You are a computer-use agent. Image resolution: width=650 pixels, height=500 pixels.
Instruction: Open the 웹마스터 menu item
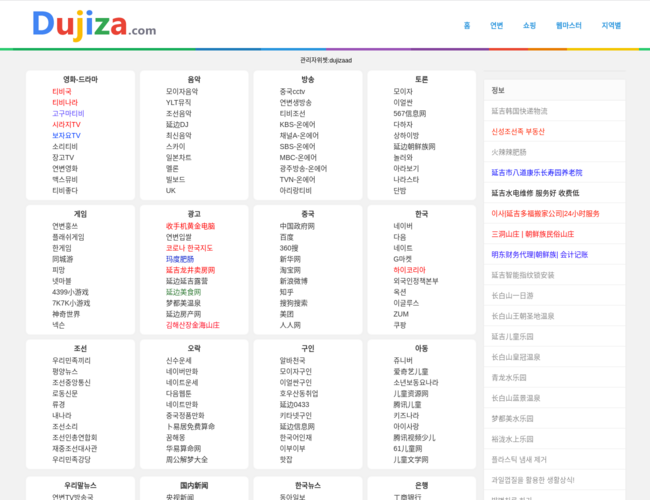pos(568,26)
